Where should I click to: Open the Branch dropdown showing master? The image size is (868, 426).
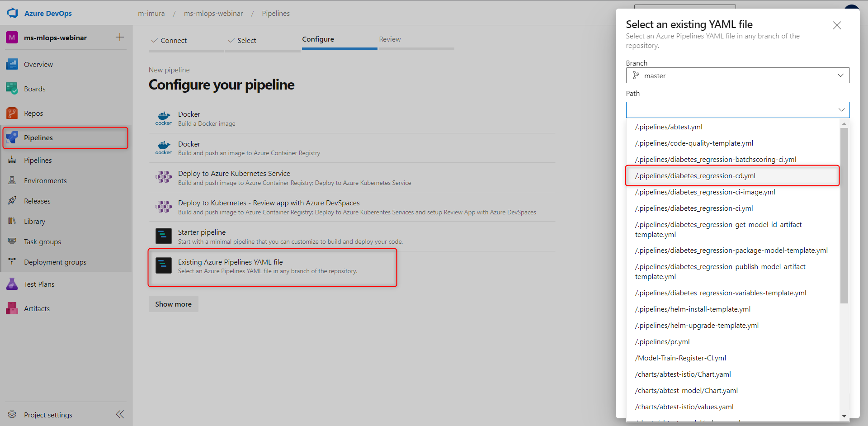tap(738, 76)
